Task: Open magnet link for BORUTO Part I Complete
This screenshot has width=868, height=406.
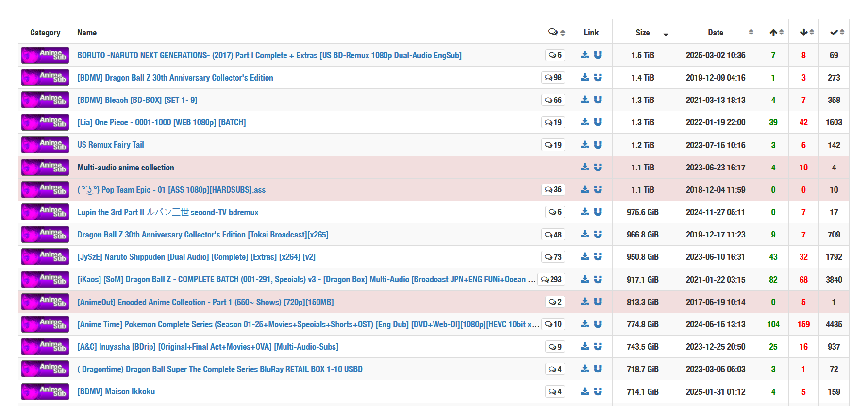Action: tap(598, 55)
